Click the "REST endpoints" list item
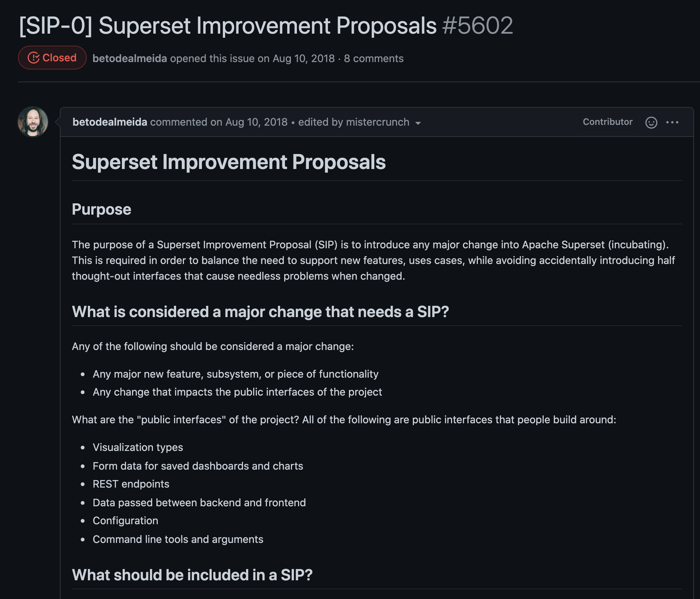 [x=131, y=484]
